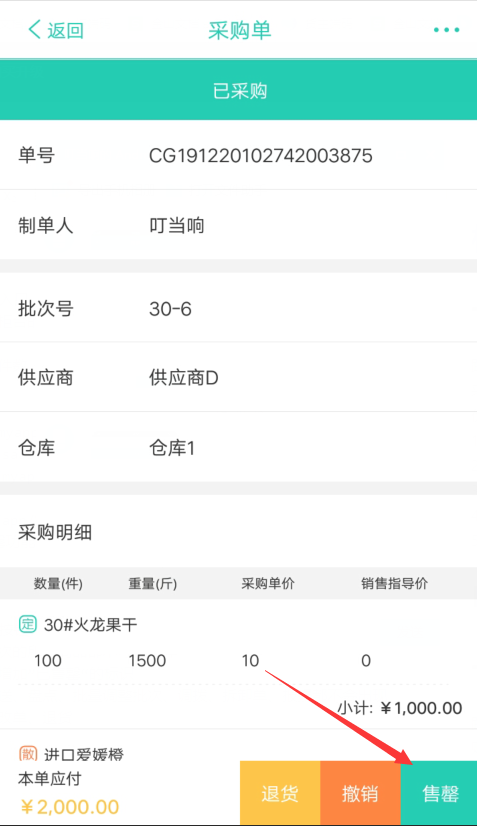
Task: Tap the back chevron arrow icon
Action: tap(34, 30)
